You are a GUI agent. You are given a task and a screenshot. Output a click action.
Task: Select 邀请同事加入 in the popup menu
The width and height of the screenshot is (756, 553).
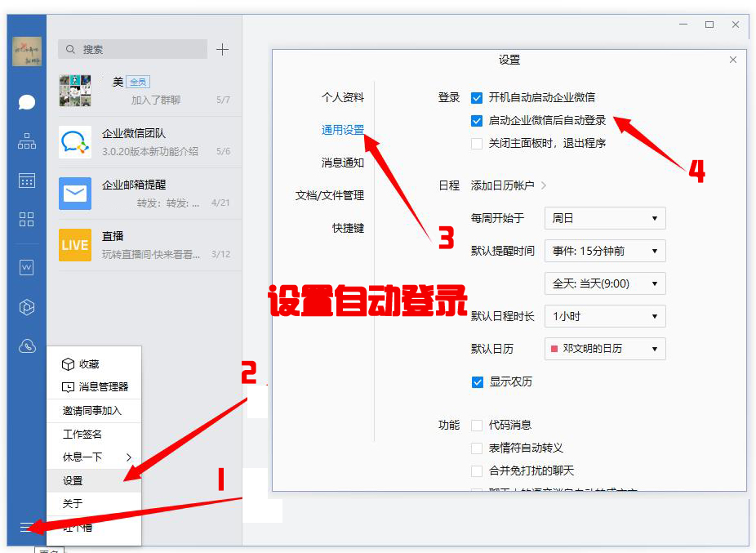pyautogui.click(x=94, y=411)
